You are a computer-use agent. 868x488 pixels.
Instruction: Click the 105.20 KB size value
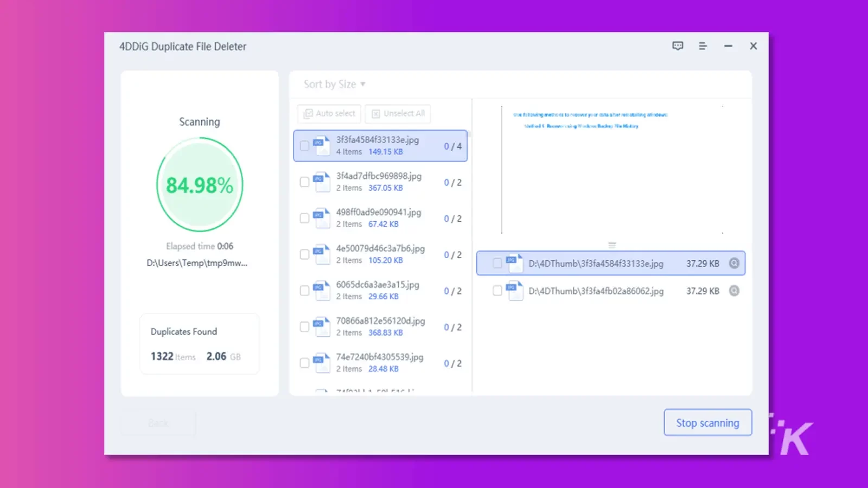point(386,260)
